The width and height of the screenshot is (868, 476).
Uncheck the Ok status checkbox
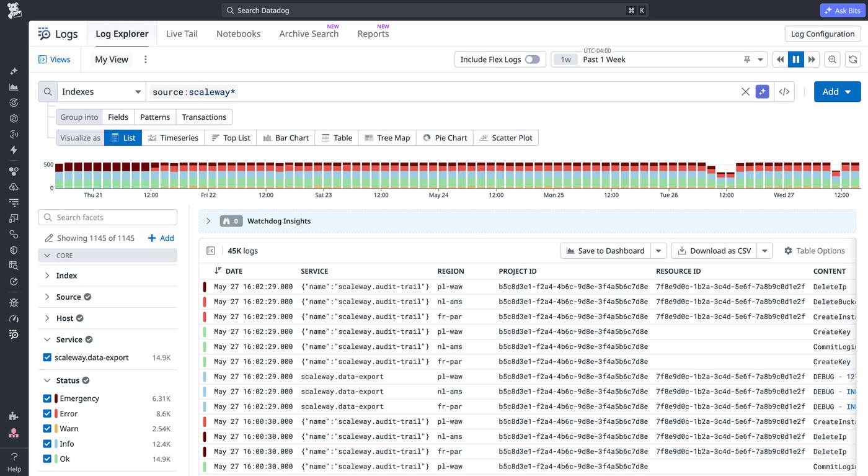pyautogui.click(x=47, y=459)
